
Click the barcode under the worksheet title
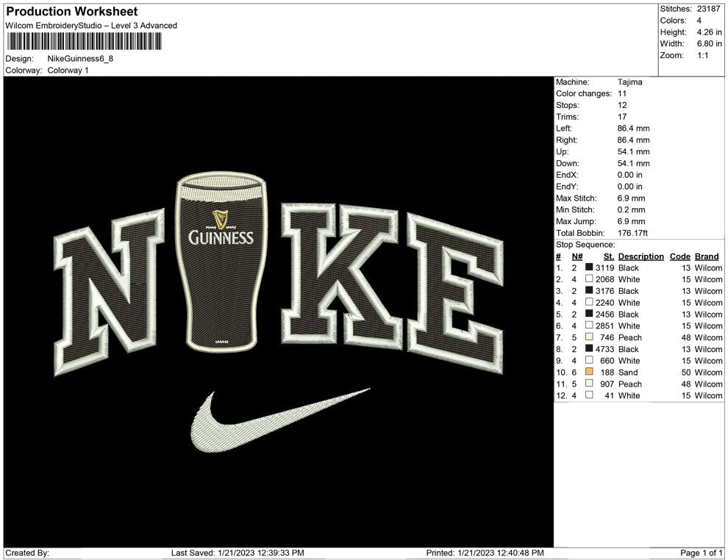point(84,41)
